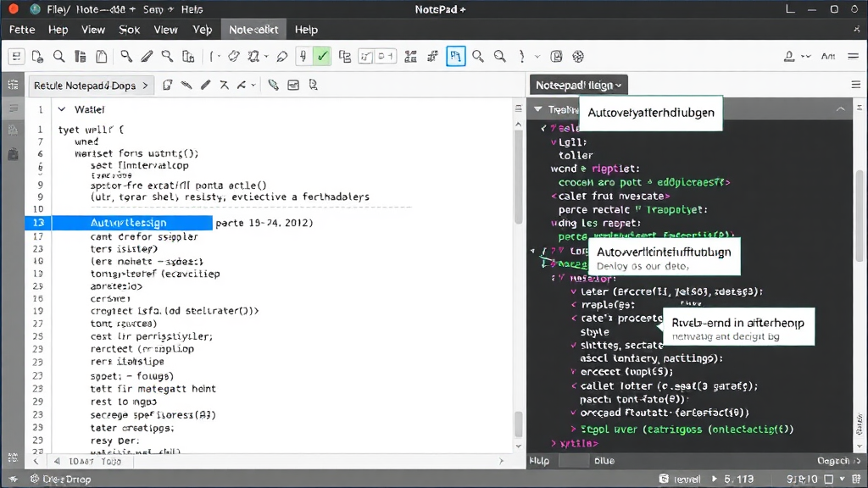Image resolution: width=868 pixels, height=488 pixels.
Task: Click the globe icon in the toolbar
Action: (578, 57)
